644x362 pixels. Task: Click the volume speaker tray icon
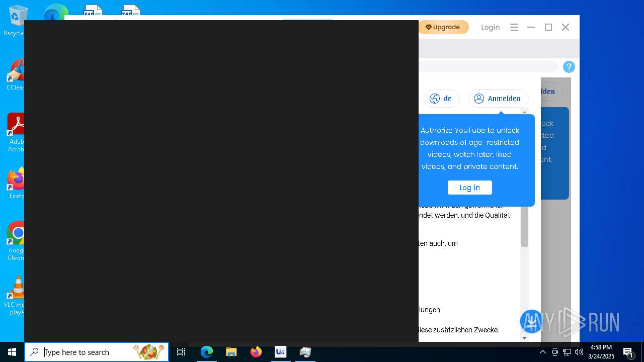[x=579, y=352]
